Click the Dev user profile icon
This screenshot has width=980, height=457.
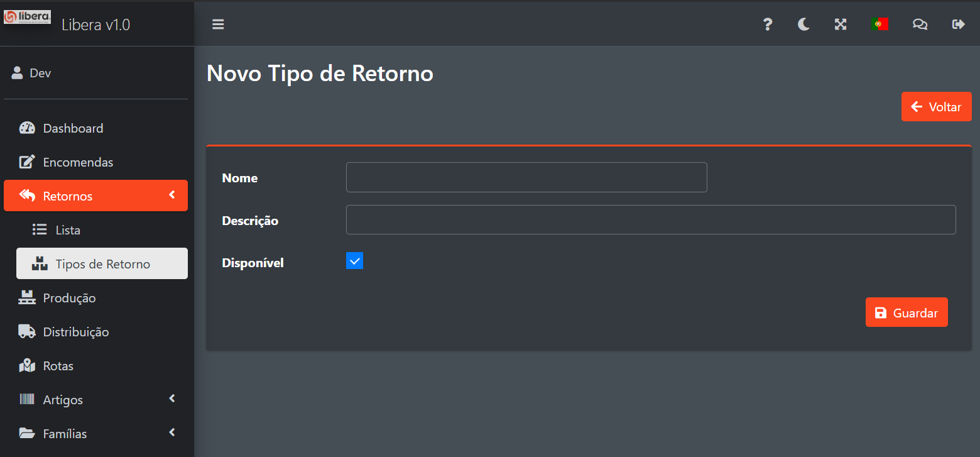(x=18, y=73)
